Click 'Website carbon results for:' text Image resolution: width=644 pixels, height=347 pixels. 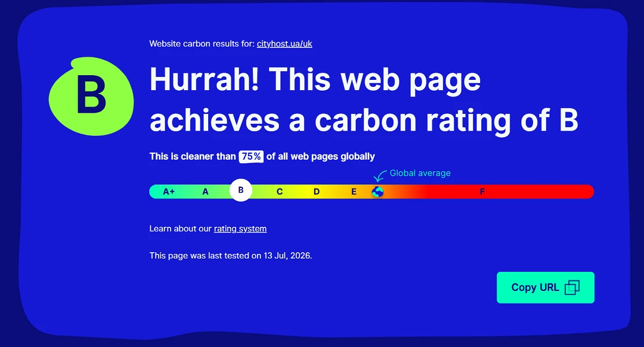pos(202,44)
